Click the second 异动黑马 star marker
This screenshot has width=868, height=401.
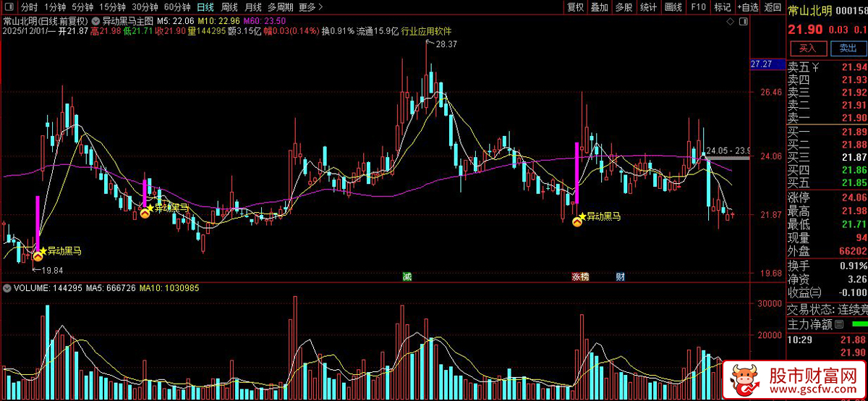[x=150, y=208]
